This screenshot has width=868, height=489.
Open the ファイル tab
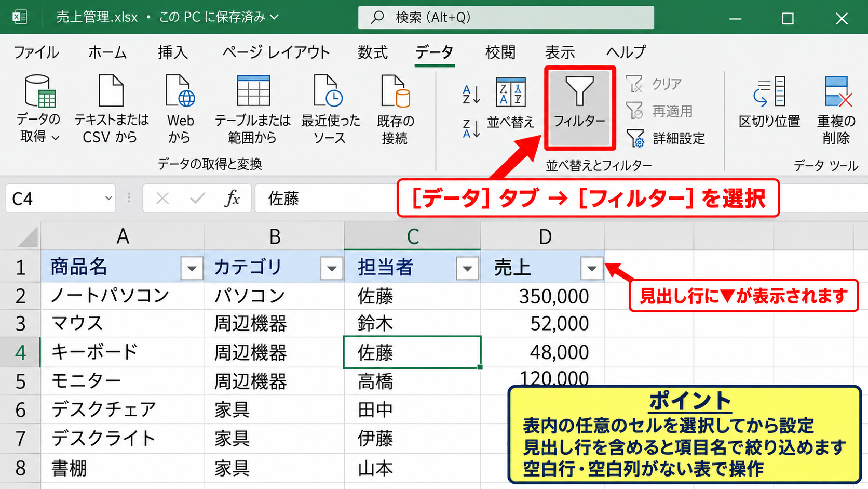36,52
